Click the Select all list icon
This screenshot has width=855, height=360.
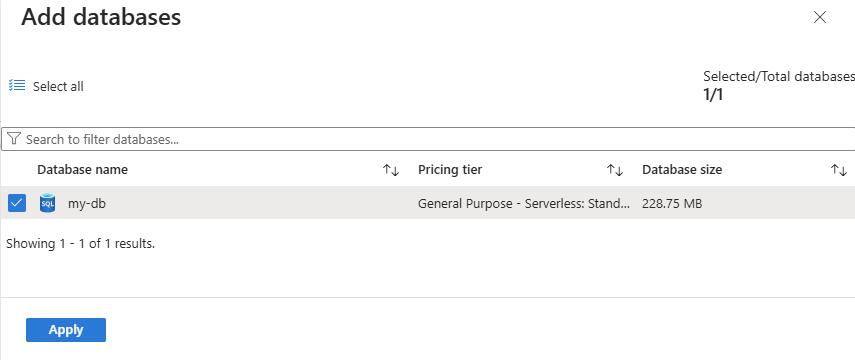pyautogui.click(x=17, y=86)
